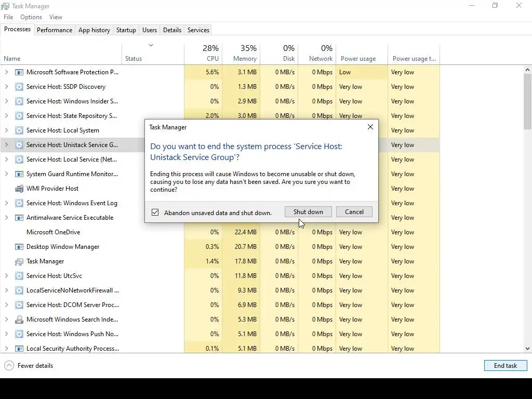Screen dimensions: 532x399
Task: Click the Status column header
Action: (153, 54)
